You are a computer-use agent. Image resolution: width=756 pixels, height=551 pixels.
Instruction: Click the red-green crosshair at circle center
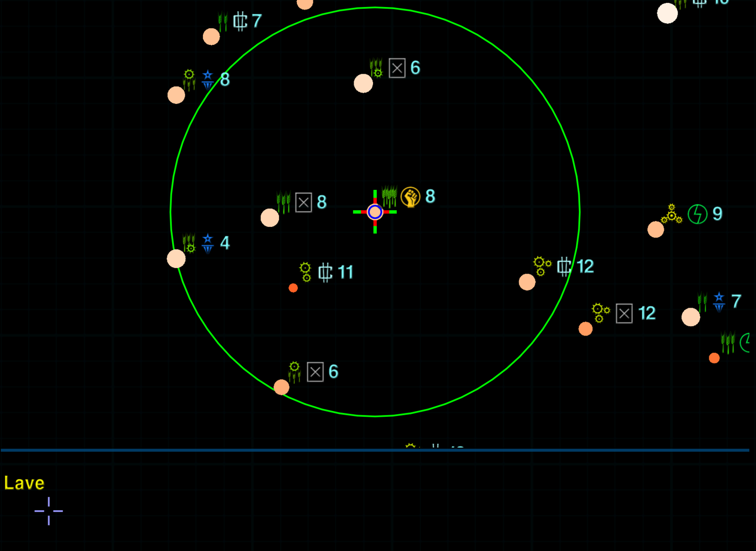[x=375, y=212]
